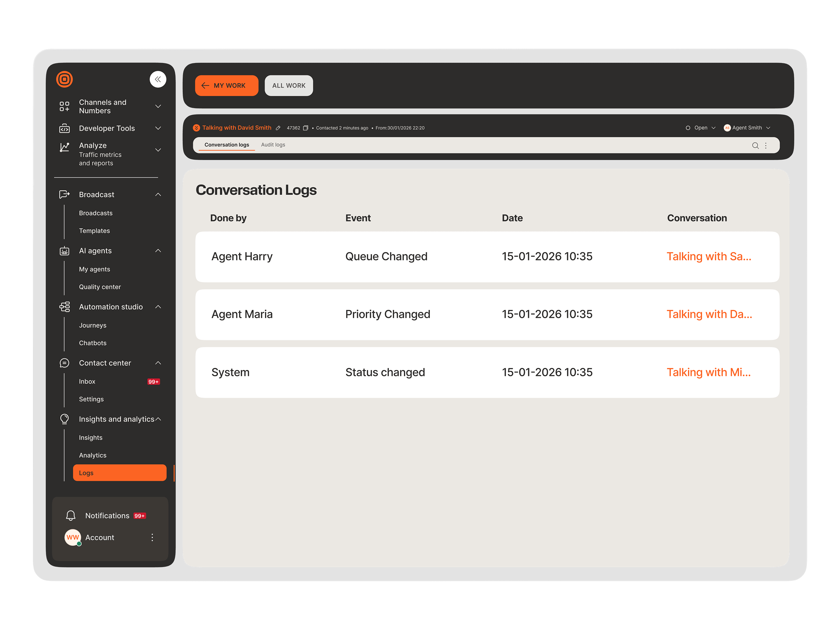The width and height of the screenshot is (840, 630).
Task: Click the MY WORK button
Action: pyautogui.click(x=226, y=85)
